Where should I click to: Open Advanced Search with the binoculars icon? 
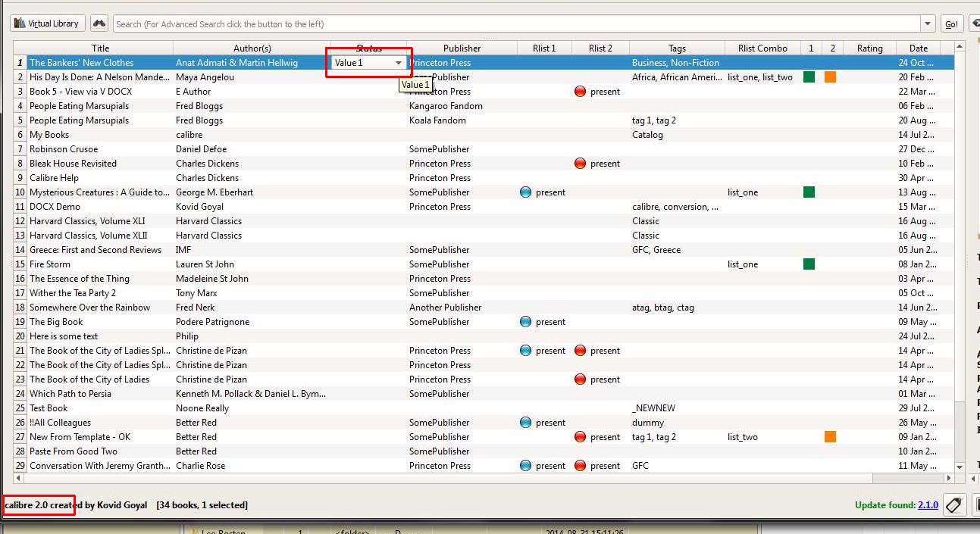[99, 23]
